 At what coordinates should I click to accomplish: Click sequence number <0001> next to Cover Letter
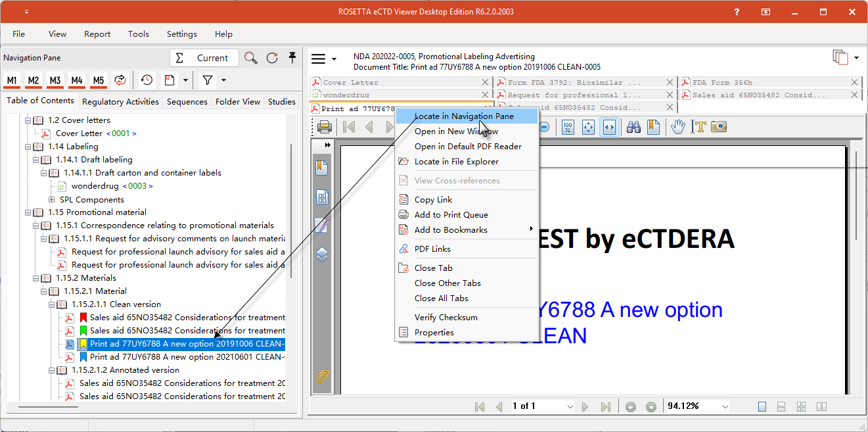(x=123, y=133)
